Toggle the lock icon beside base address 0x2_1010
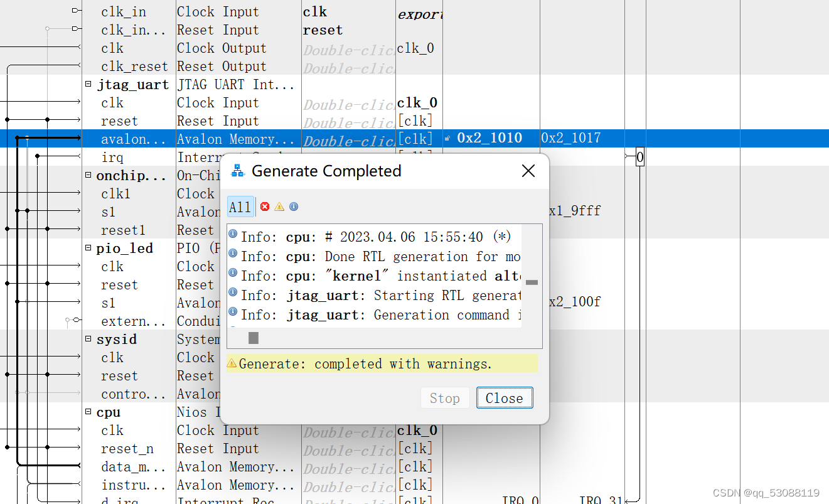The image size is (829, 504). pos(447,139)
